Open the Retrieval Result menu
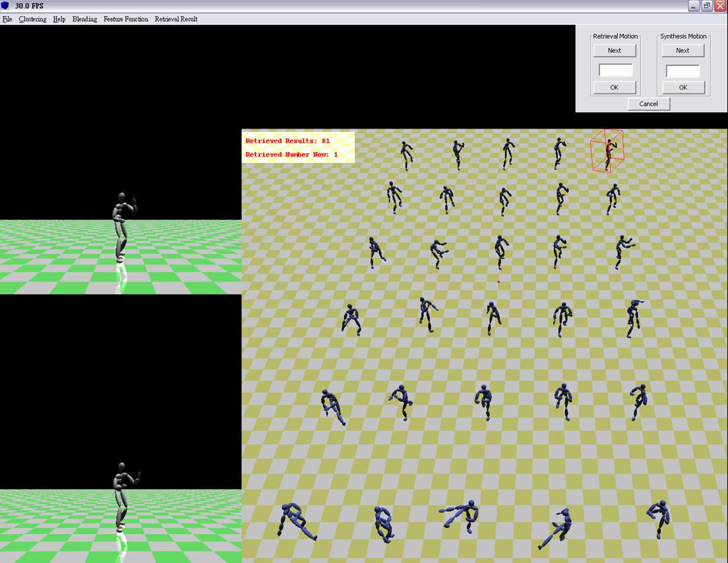 176,19
